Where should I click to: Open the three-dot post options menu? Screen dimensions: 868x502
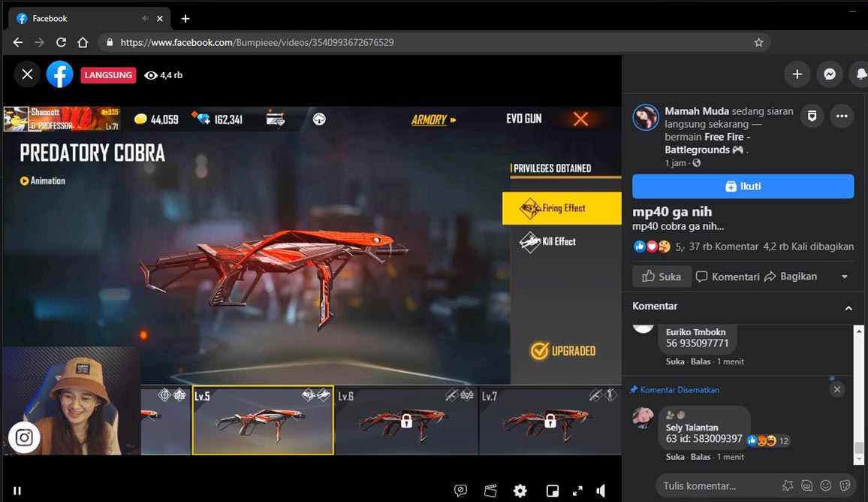[842, 116]
